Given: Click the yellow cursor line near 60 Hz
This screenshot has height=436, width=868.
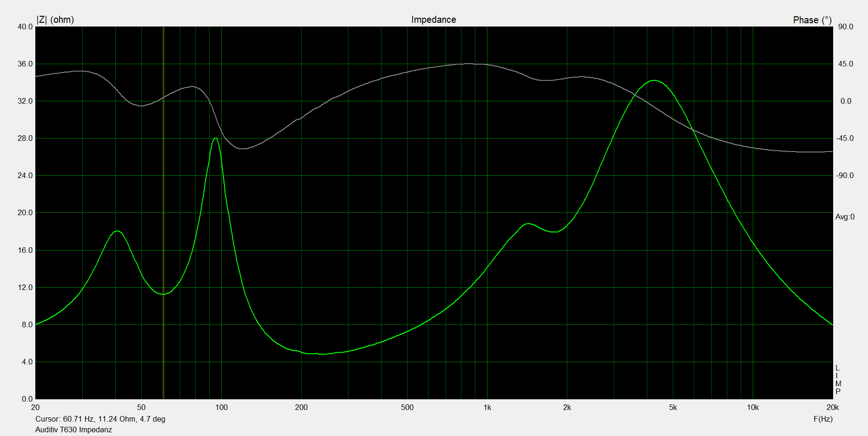Looking at the screenshot, I should [164, 186].
